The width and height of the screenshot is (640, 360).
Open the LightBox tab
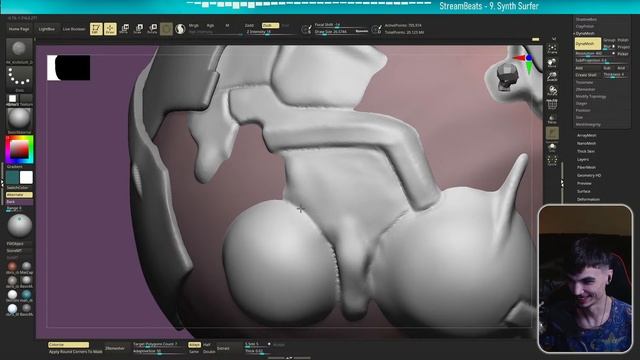(47, 29)
